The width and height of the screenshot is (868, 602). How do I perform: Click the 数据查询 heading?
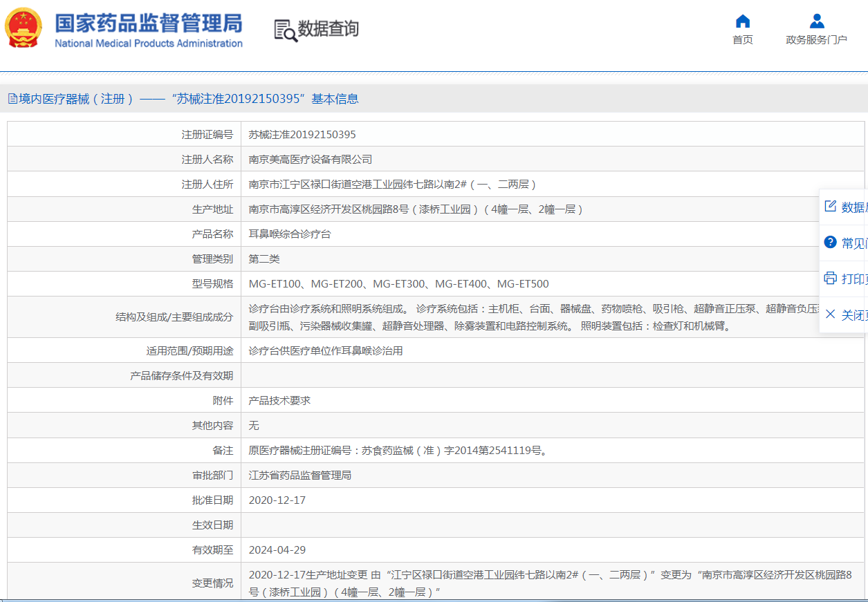tap(329, 29)
